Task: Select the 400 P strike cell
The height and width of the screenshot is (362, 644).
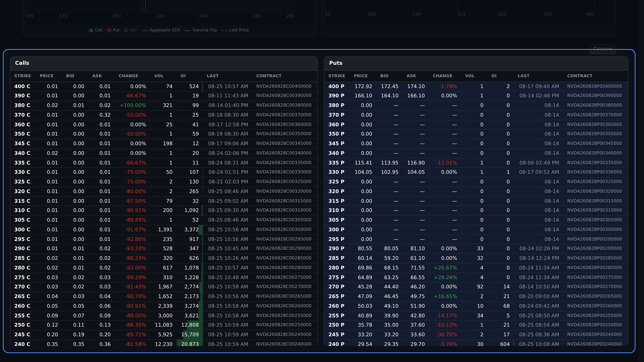Action: [336, 86]
